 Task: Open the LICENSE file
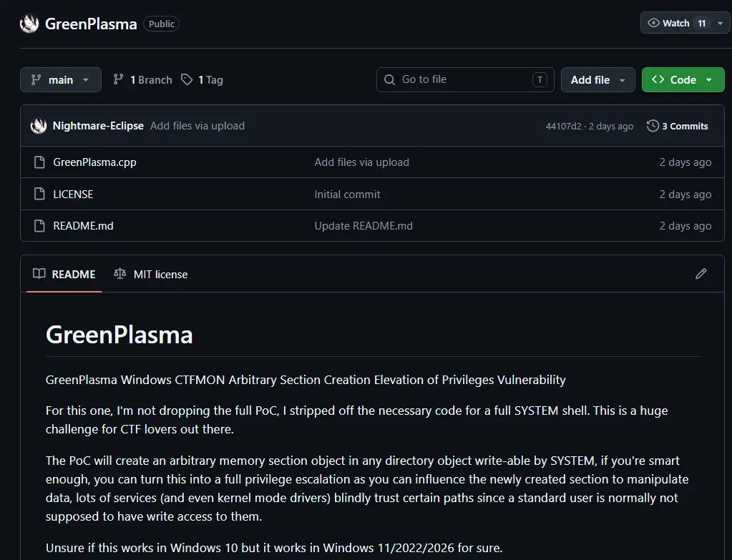(73, 194)
